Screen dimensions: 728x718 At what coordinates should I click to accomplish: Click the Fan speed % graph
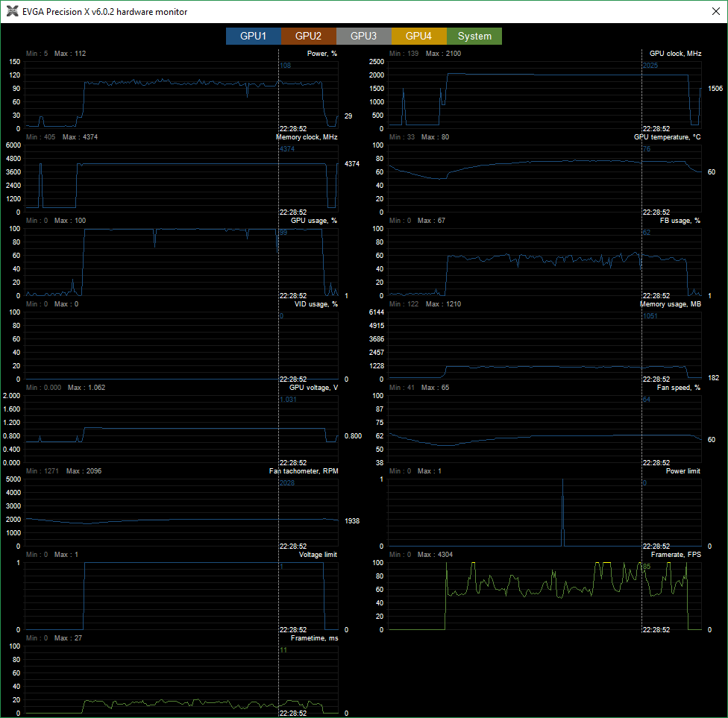click(545, 429)
